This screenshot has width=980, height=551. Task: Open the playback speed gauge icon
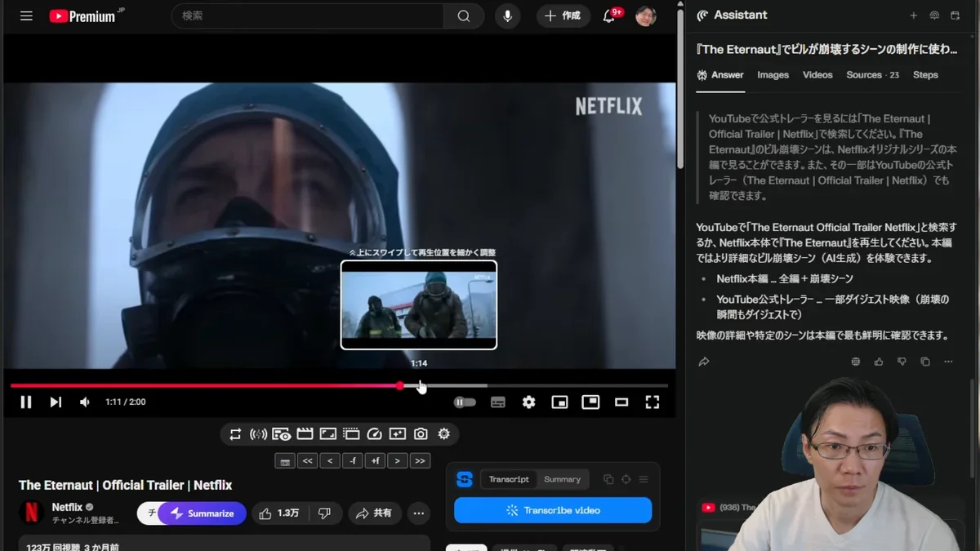click(x=375, y=434)
